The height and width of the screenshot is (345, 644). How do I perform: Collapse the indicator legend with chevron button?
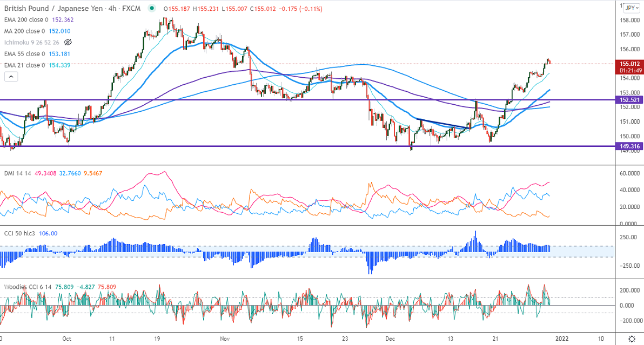click(x=11, y=76)
